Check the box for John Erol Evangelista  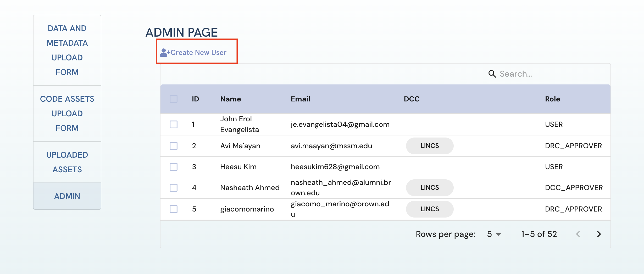click(x=174, y=124)
